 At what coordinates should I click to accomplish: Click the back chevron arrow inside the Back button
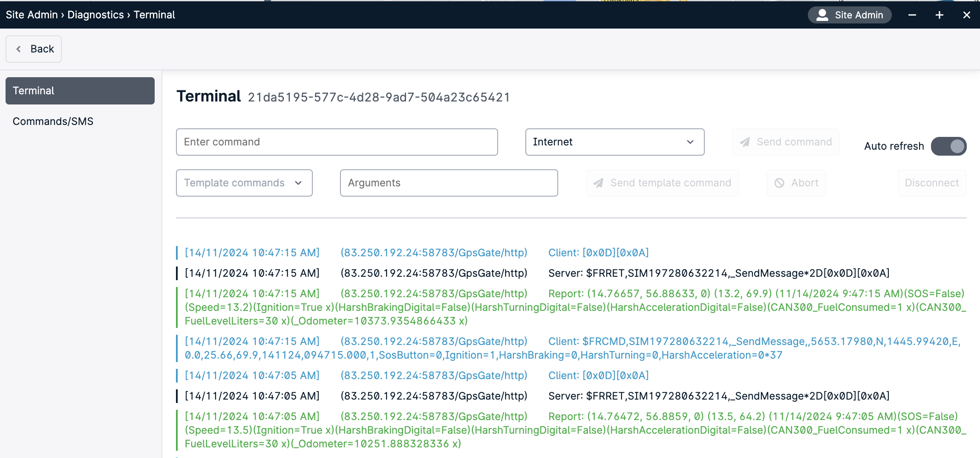pyautogui.click(x=19, y=49)
